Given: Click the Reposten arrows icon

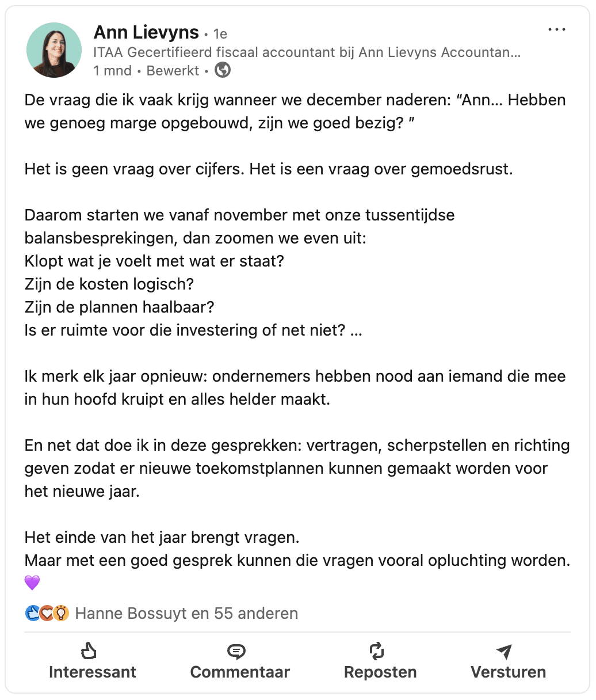Looking at the screenshot, I should click(377, 652).
